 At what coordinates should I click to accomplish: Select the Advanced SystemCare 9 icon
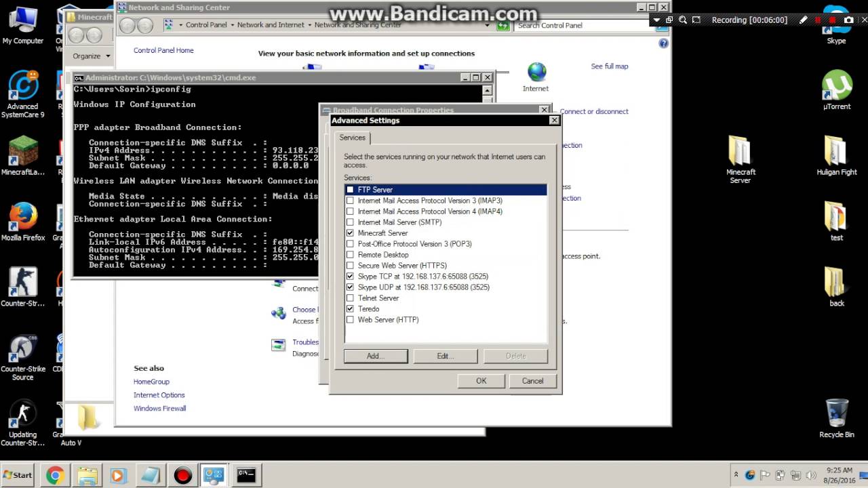click(22, 94)
